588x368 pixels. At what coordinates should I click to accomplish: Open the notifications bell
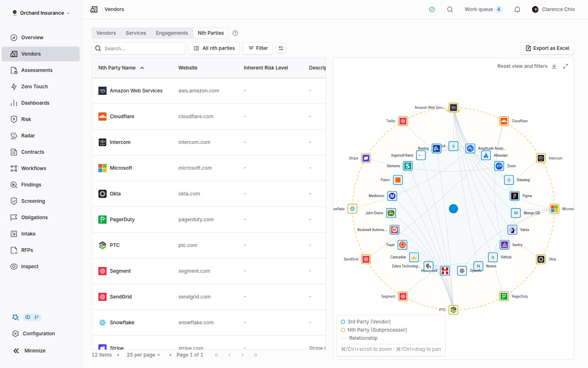point(517,9)
